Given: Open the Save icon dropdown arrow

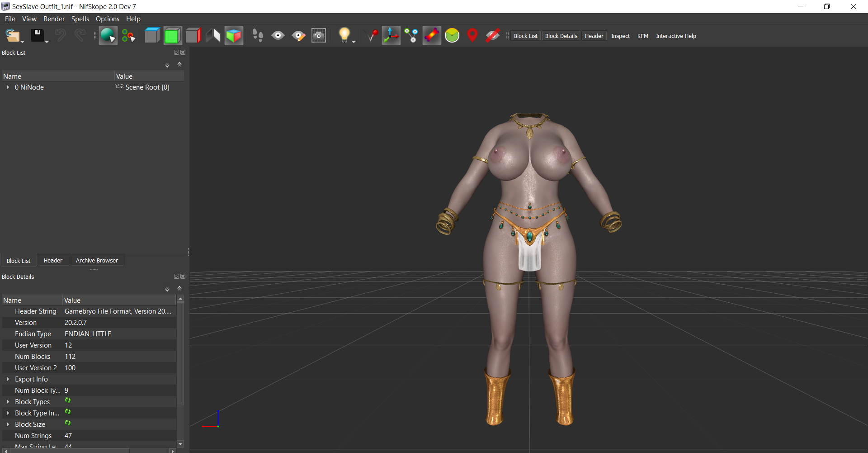Looking at the screenshot, I should pyautogui.click(x=47, y=42).
